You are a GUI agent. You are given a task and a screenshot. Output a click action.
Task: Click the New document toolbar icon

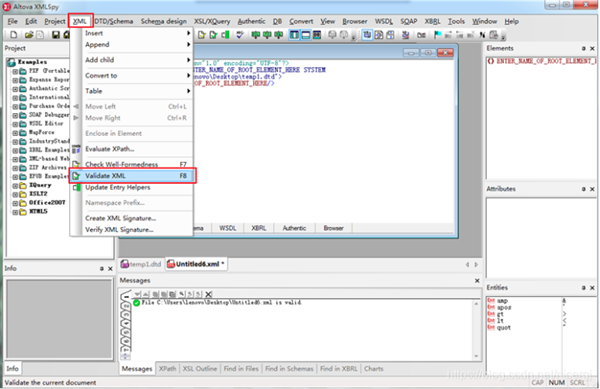pos(13,35)
